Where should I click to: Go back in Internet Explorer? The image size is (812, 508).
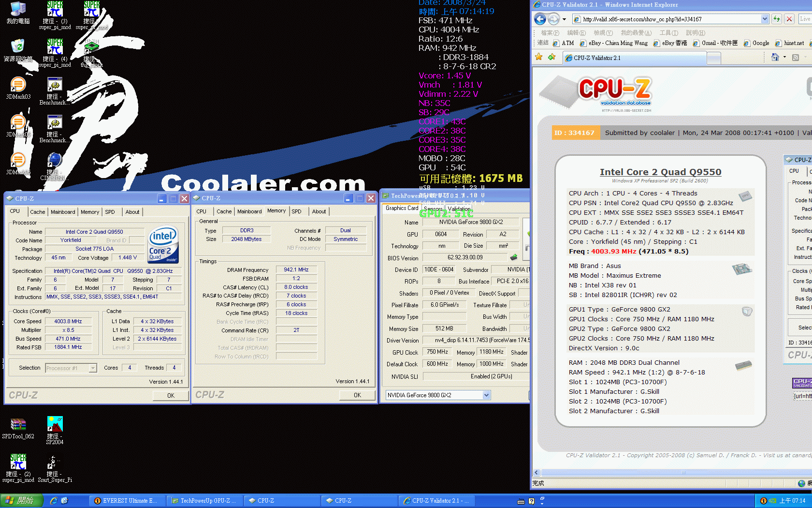click(540, 19)
